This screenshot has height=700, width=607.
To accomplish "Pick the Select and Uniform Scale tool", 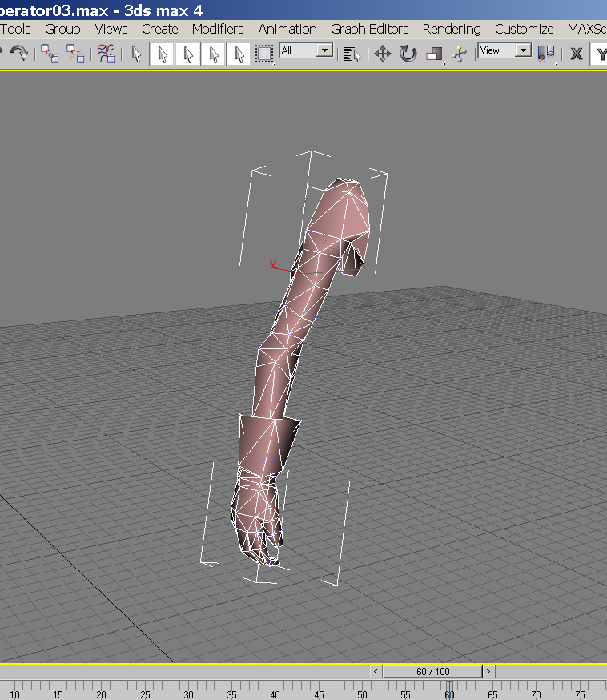I will (434, 54).
